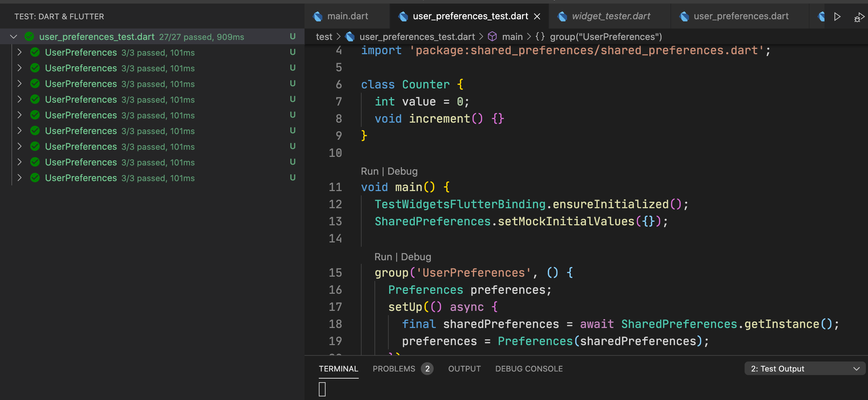Screen dimensions: 868x400
Task: Collapse the user_preferences_test.dart test results
Action: click(14, 36)
